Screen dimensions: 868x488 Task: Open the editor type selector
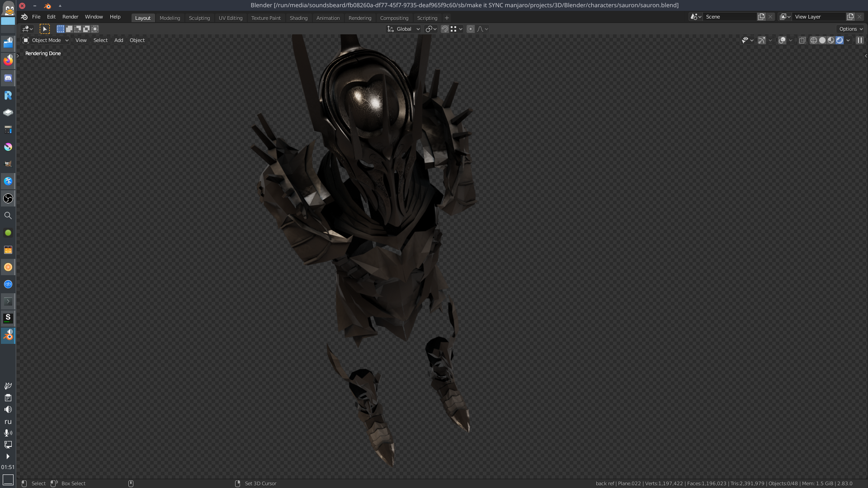click(28, 29)
